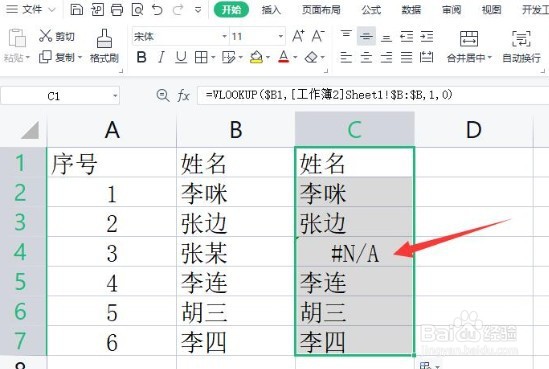Expand the fill color dropdown arrow
The width and height of the screenshot is (549, 369).
(268, 57)
